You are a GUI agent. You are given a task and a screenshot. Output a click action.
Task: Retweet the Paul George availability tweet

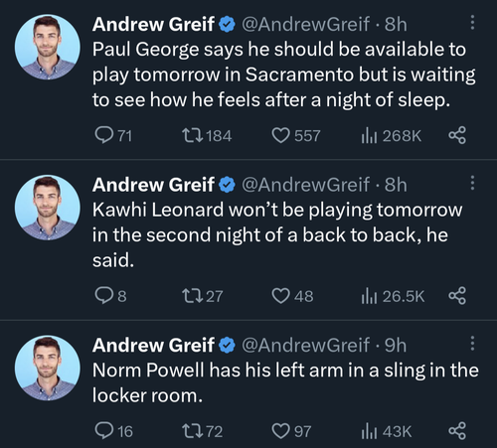pos(207,136)
